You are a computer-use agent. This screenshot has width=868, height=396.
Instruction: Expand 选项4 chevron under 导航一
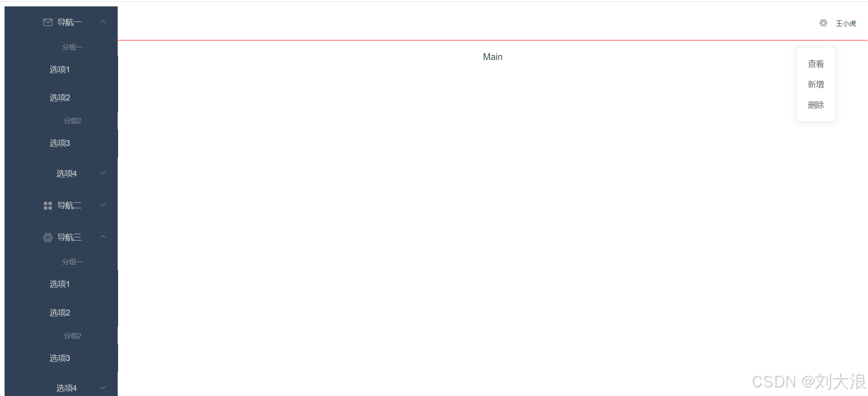[x=103, y=173]
